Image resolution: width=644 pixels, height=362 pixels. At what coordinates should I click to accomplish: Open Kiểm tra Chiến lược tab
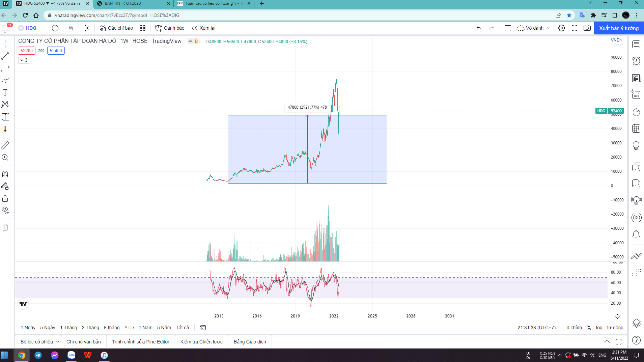point(201,342)
